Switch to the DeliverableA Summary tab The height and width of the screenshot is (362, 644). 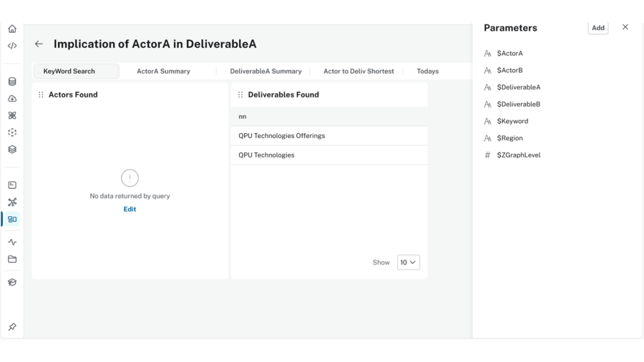tap(265, 71)
